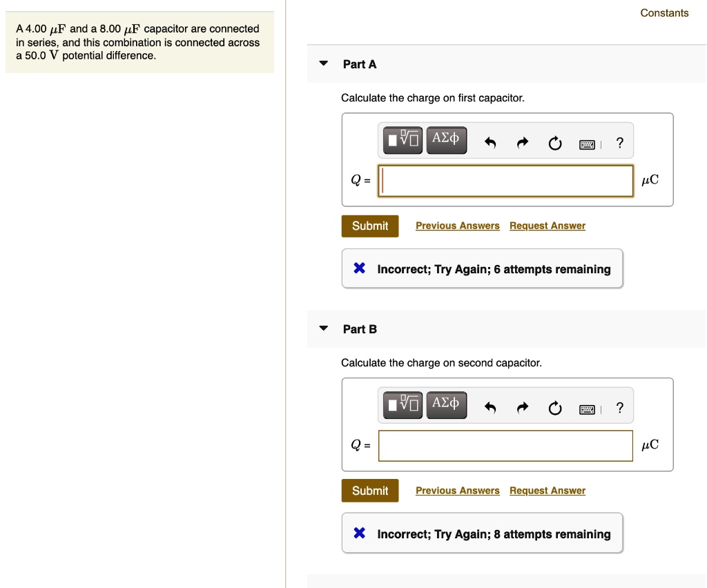707x588 pixels.
Task: Click the redo arrow in Part B
Action: click(523, 409)
